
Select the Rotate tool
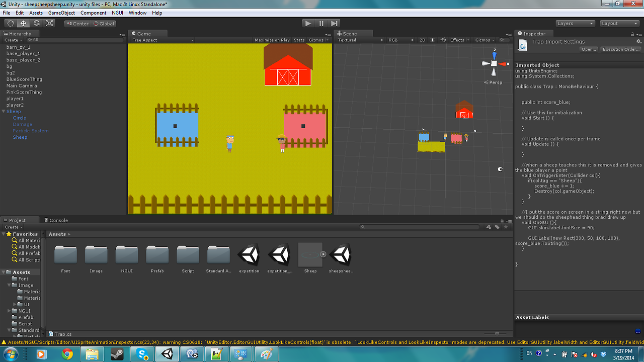point(36,23)
